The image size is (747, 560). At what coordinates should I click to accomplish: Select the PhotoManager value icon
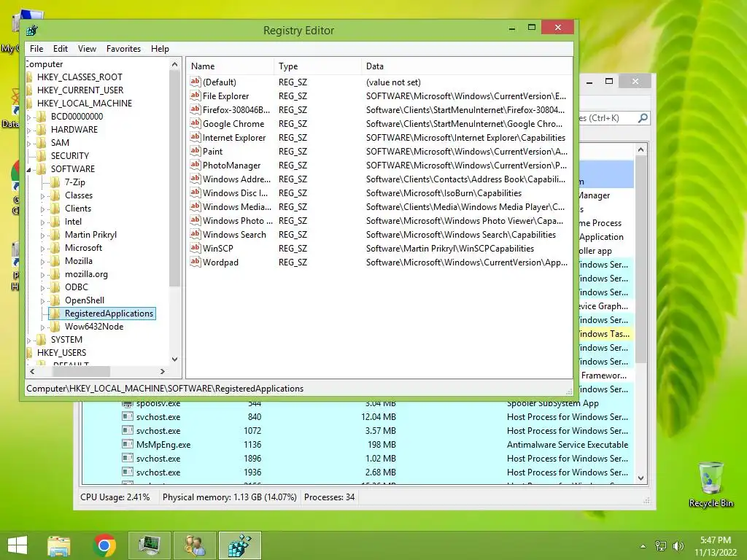pos(195,165)
